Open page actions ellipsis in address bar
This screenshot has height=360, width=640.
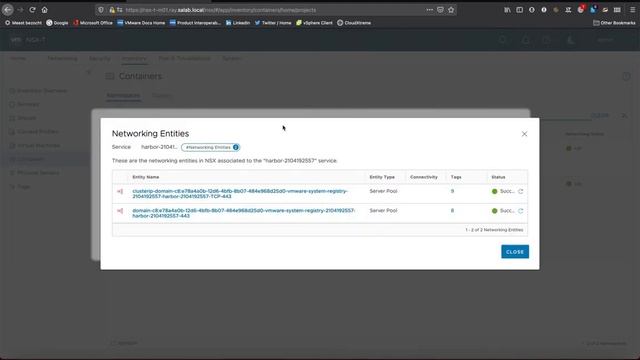tap(429, 10)
